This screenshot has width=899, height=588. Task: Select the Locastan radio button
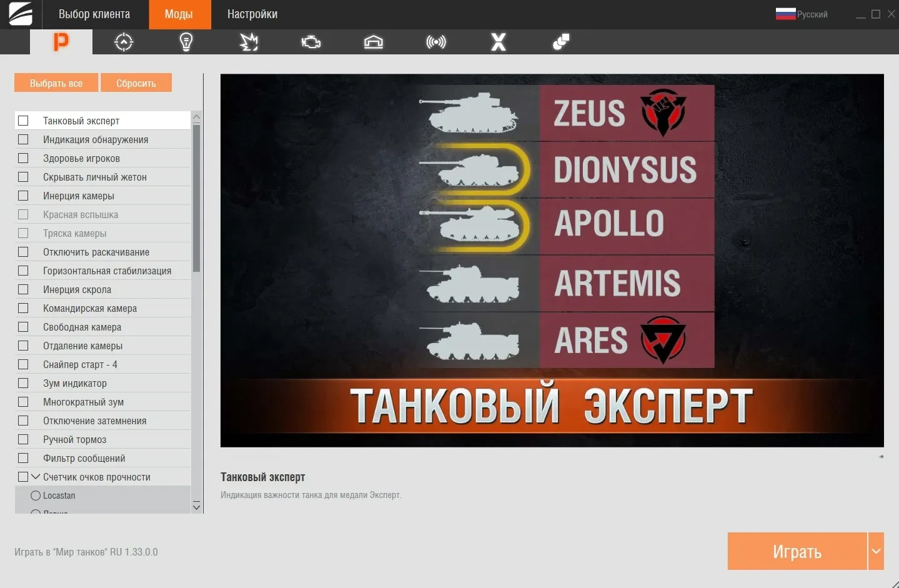click(x=36, y=496)
